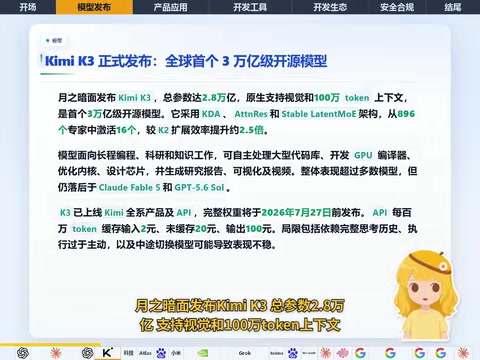Click the green price '20元'
This screenshot has height=360, width=480.
[x=205, y=229]
